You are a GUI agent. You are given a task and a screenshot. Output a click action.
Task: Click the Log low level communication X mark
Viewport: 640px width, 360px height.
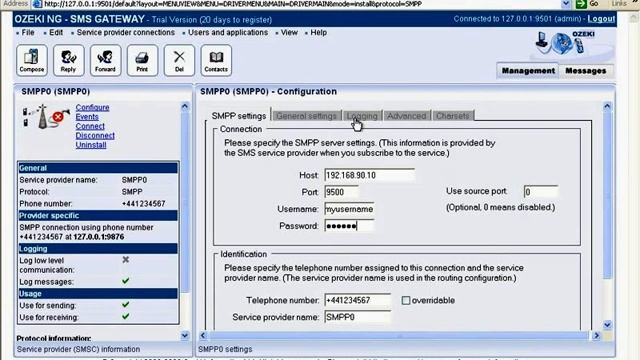[x=126, y=260]
